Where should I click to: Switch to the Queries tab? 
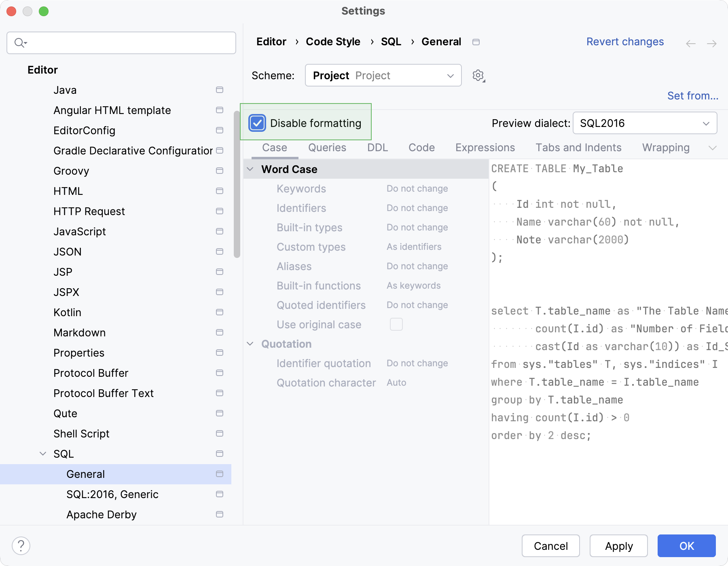point(327,147)
